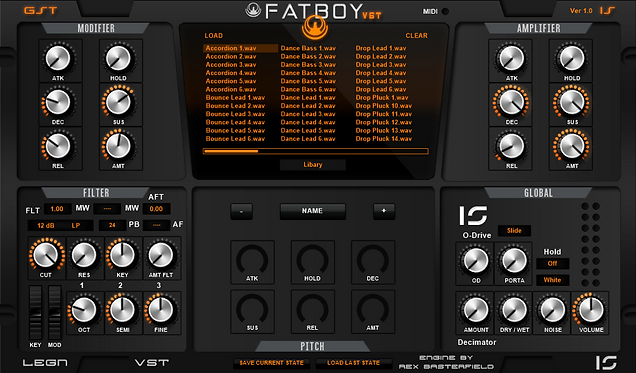Screen dimensions: 636x373
Task: Click CLEAR above the sample list
Action: point(417,36)
